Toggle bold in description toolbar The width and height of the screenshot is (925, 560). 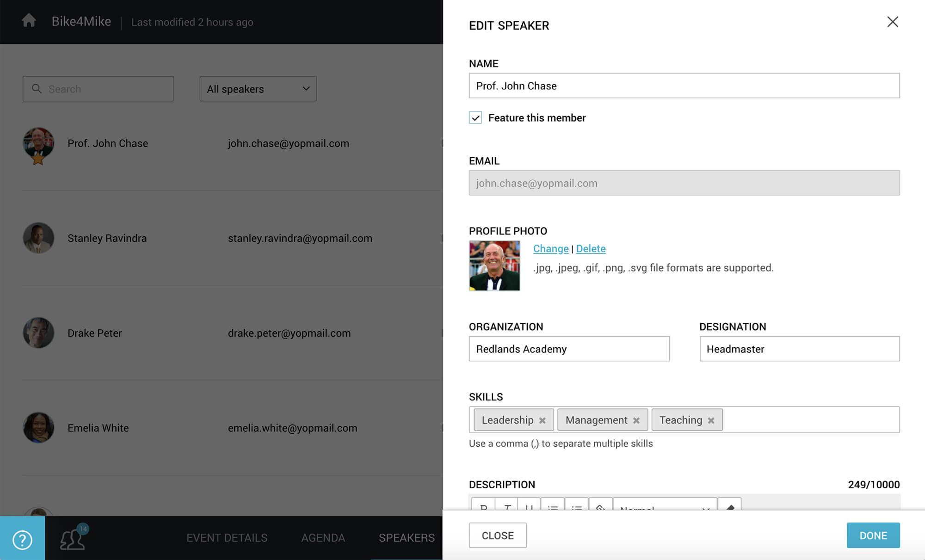click(x=483, y=505)
